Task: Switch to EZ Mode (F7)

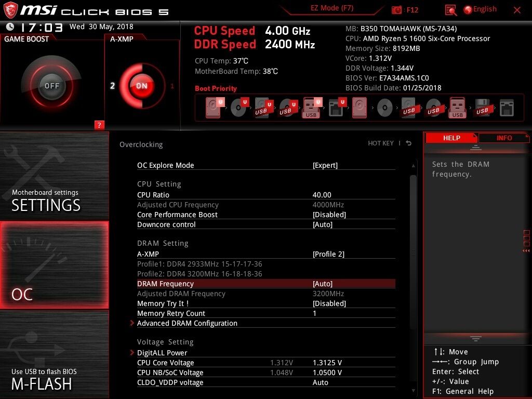Action: pyautogui.click(x=332, y=8)
